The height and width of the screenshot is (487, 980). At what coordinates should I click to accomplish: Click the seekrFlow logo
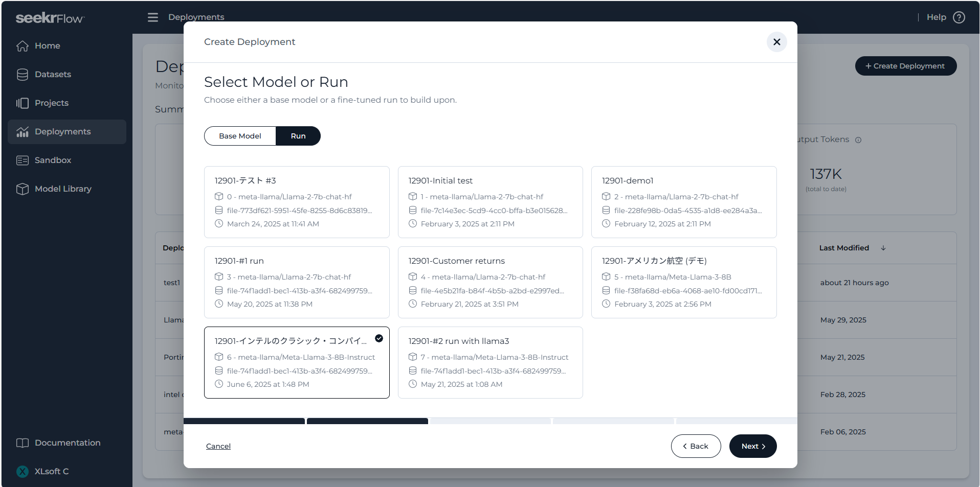pos(50,18)
